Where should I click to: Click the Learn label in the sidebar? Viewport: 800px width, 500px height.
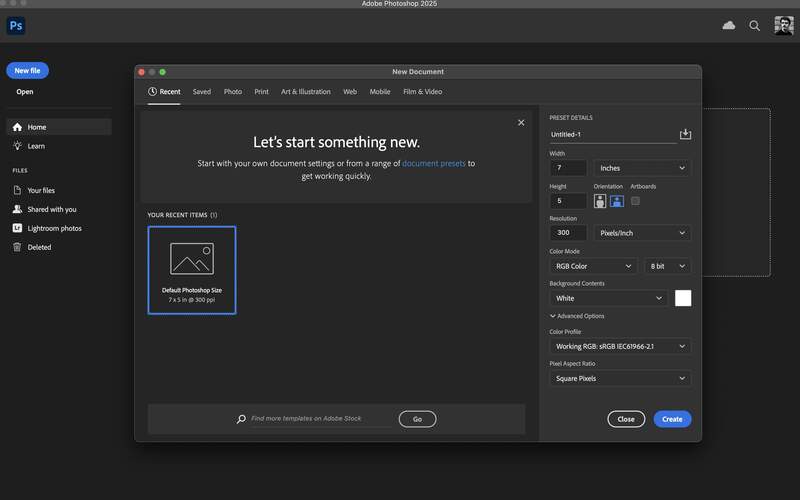point(36,146)
